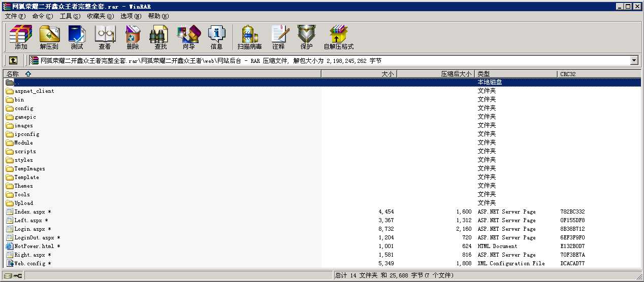The height and width of the screenshot is (282, 644).
Task: Select the Login.aspx file
Action: [x=33, y=229]
